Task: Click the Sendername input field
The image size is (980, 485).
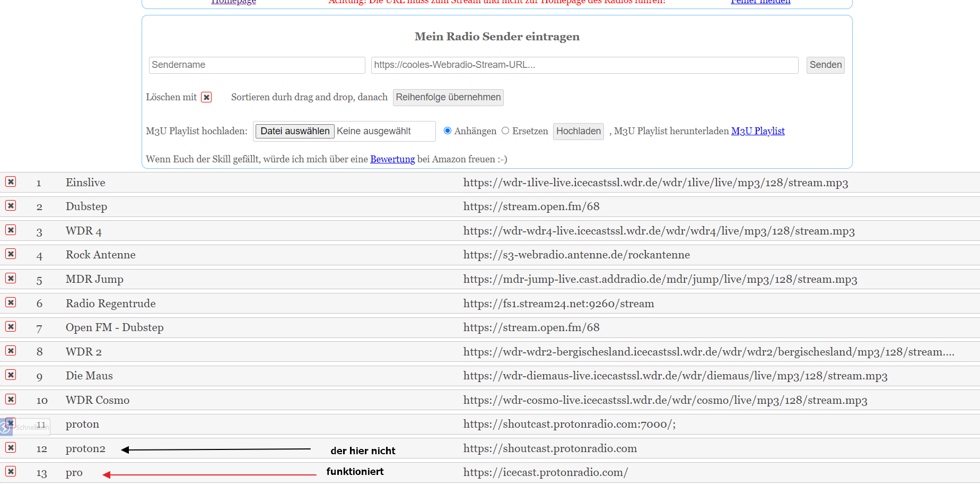Action: coord(257,65)
